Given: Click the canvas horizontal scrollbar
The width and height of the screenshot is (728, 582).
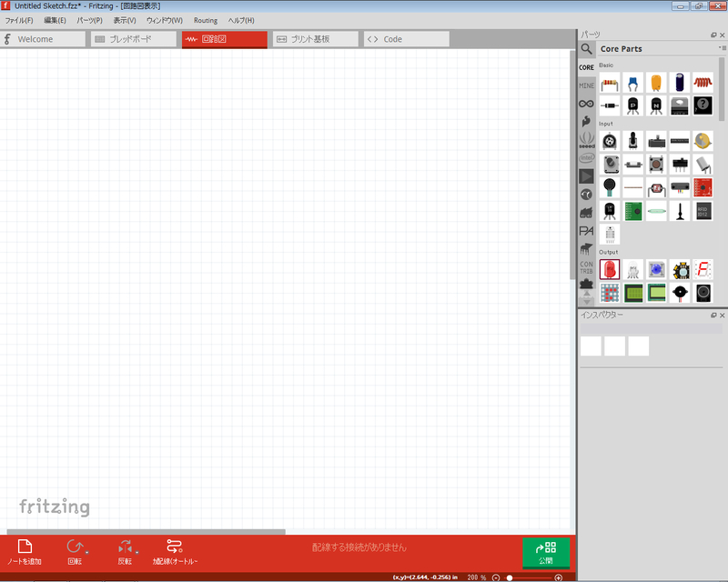Looking at the screenshot, I should tap(146, 532).
